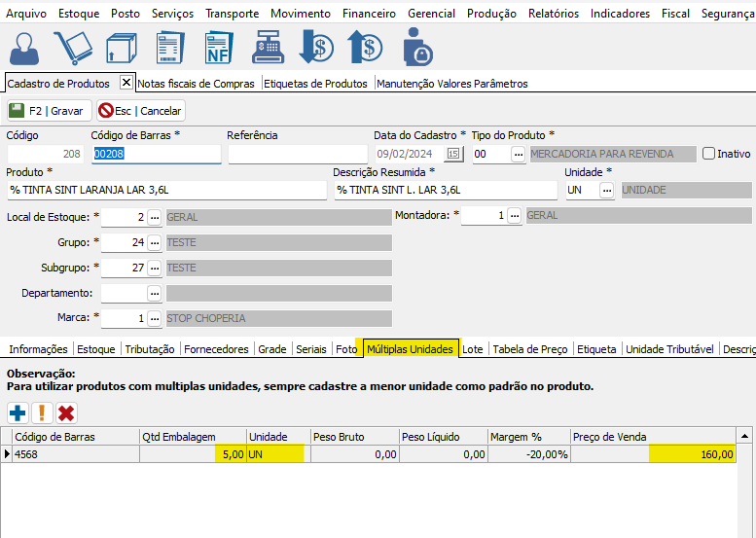Click the orange exclamation mark icon

[42, 412]
